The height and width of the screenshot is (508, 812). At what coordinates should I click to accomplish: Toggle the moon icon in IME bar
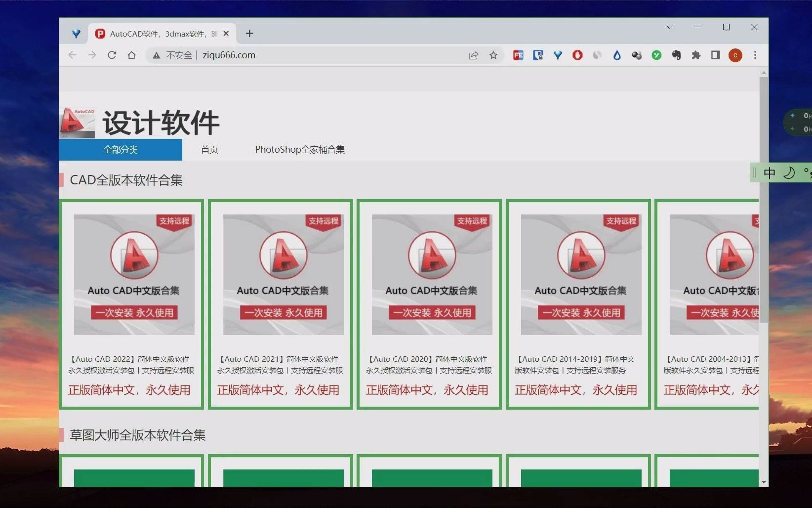click(x=789, y=173)
